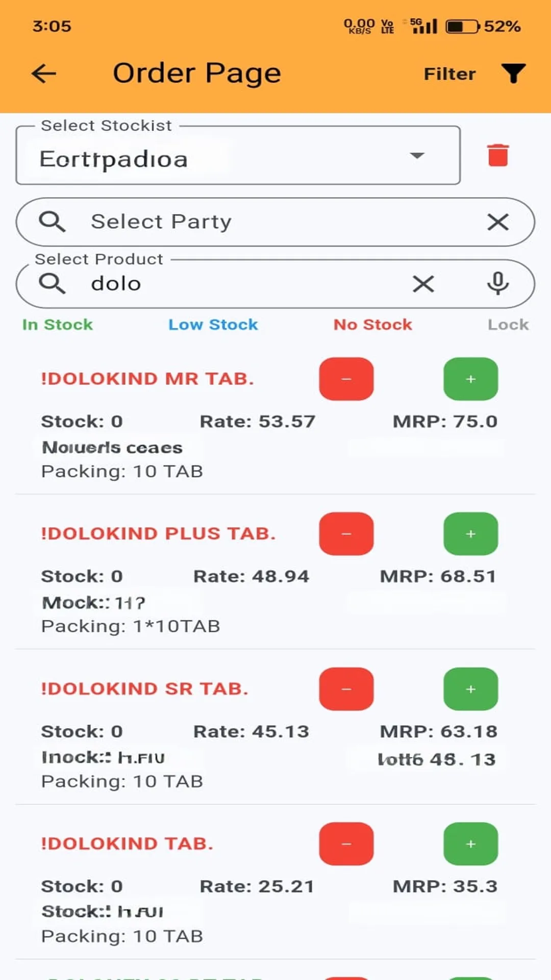The width and height of the screenshot is (551, 980).
Task: Check the battery 52% indicator
Action: click(x=483, y=26)
